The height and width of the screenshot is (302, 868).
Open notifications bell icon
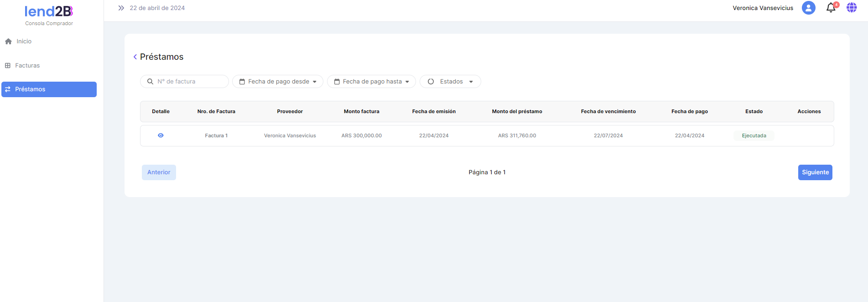click(x=831, y=8)
